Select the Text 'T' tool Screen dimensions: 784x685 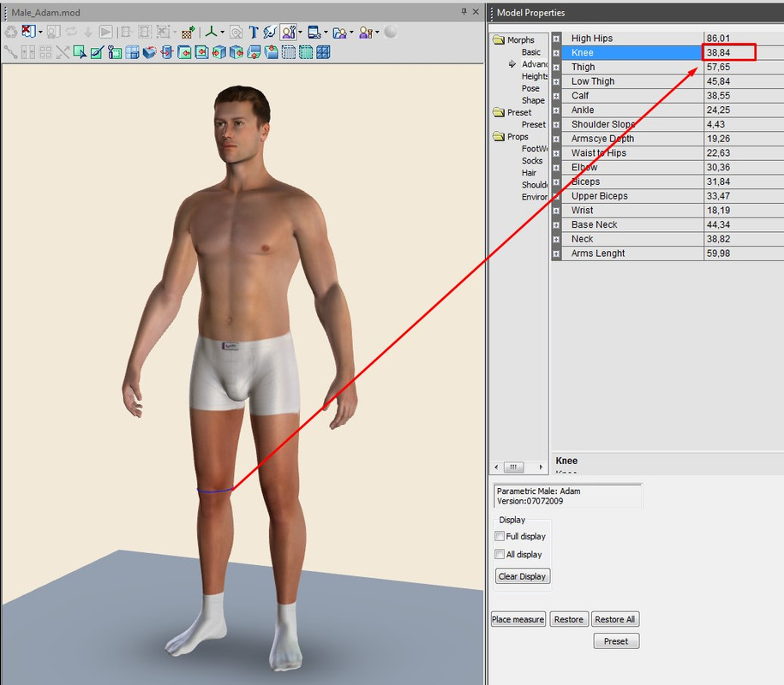tap(254, 32)
